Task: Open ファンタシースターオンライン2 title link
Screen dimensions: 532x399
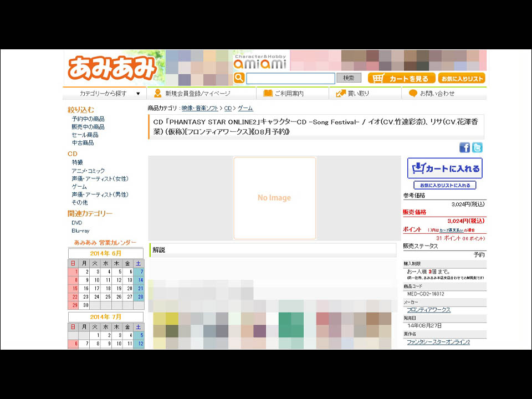Action: pos(438,342)
